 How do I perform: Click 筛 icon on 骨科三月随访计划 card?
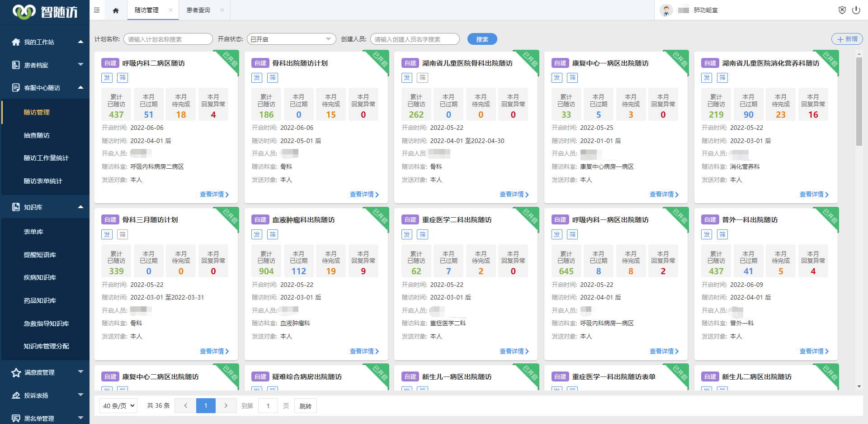(123, 234)
